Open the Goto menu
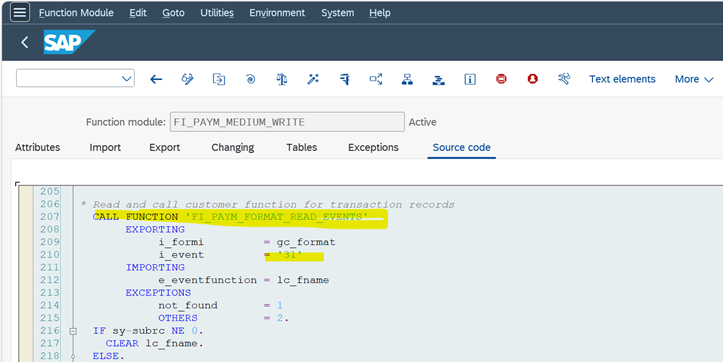The image size is (723, 362). [173, 13]
